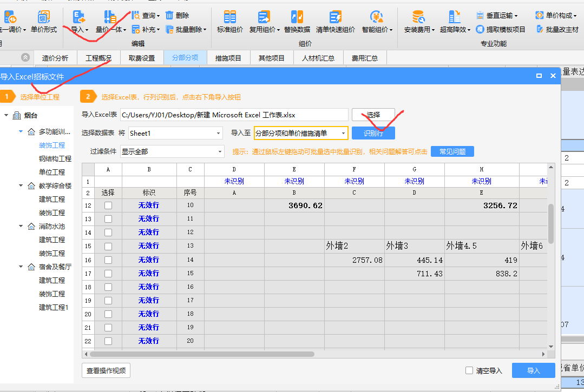Open the 复用组价 tool

[264, 22]
